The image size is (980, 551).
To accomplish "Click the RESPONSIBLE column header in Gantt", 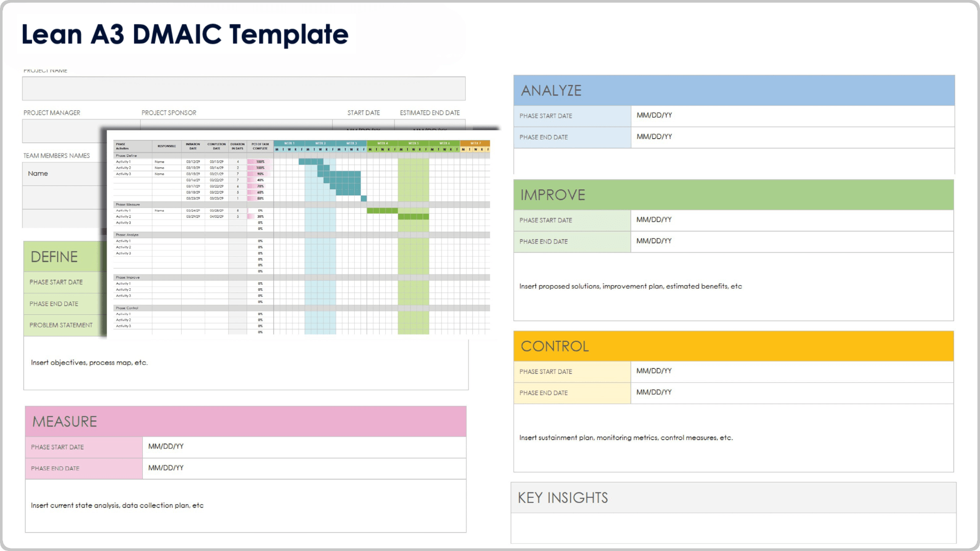I will [166, 146].
